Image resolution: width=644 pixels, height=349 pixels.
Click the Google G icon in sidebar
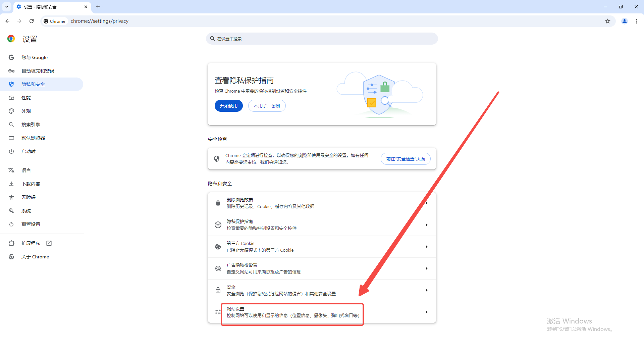(11, 57)
